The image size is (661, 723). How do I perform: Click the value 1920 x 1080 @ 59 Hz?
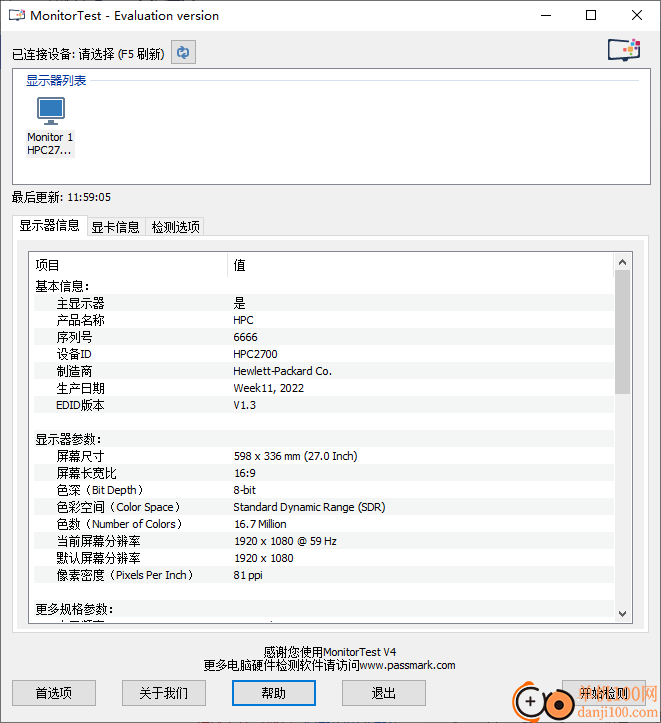click(x=285, y=541)
